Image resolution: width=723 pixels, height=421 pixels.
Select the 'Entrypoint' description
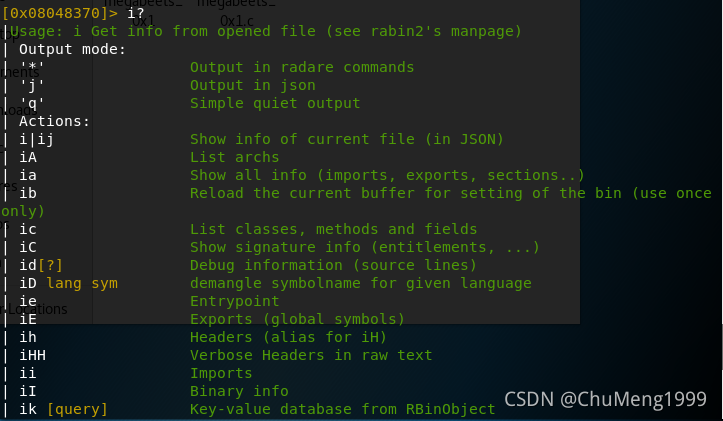[x=235, y=301]
